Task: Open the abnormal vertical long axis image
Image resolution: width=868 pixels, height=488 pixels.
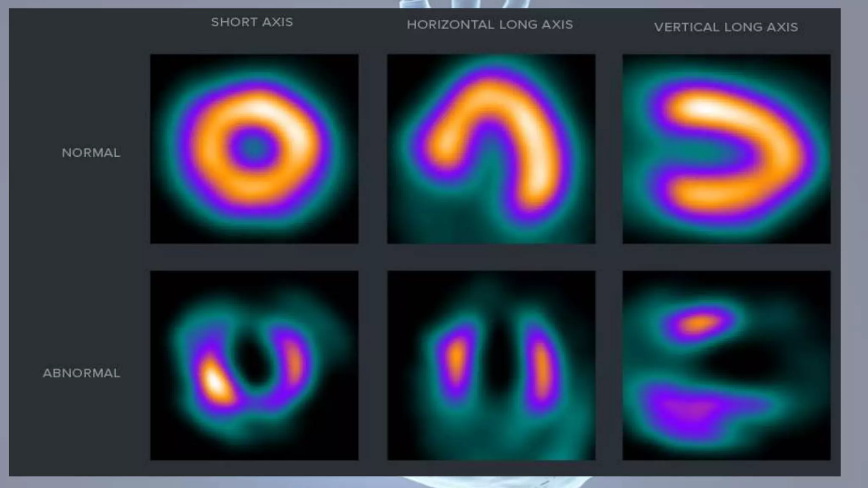Action: point(726,365)
